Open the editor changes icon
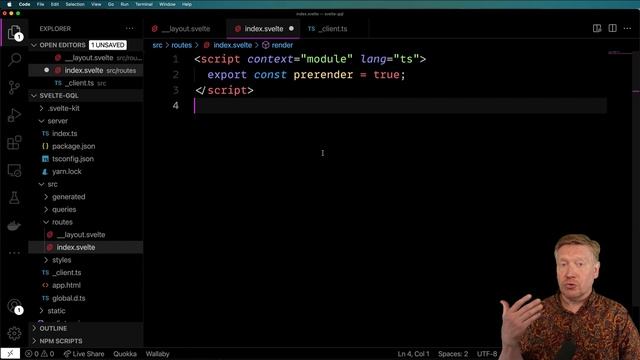 point(597,29)
